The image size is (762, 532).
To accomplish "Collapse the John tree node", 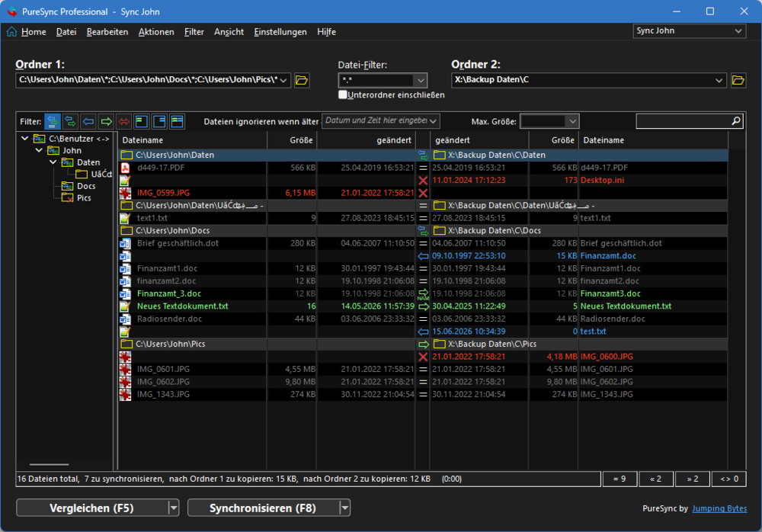I will pos(39,150).
